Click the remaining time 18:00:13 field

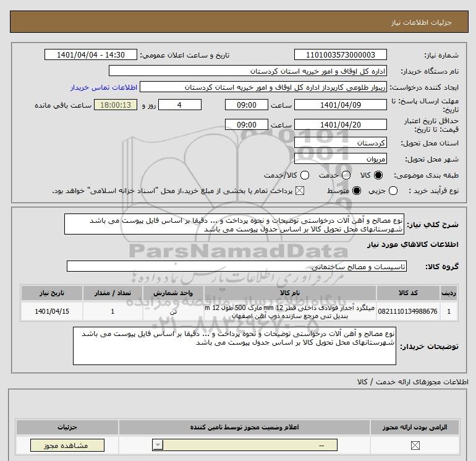click(116, 105)
